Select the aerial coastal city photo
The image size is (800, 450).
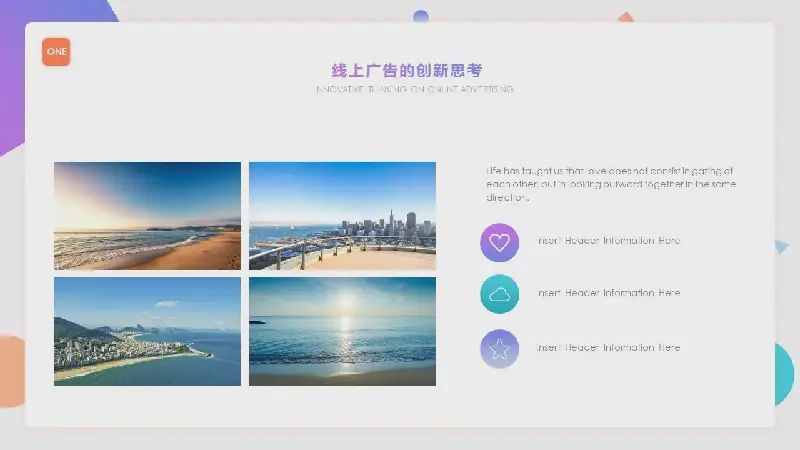(147, 331)
